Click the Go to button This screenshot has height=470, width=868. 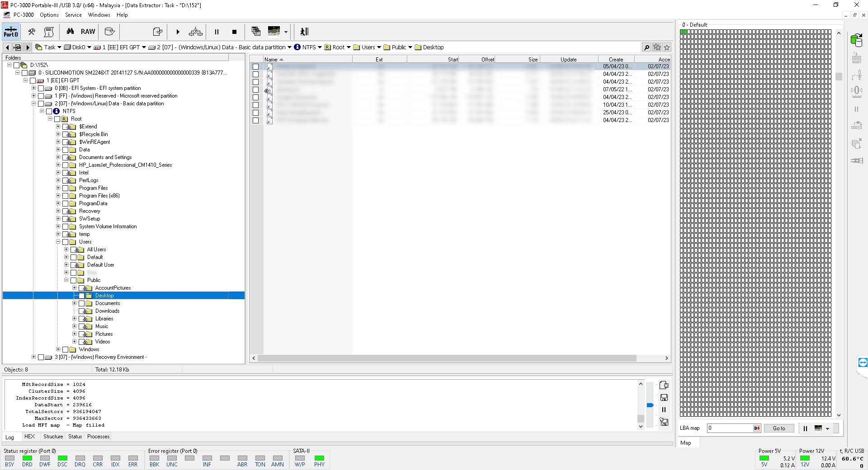coord(778,428)
